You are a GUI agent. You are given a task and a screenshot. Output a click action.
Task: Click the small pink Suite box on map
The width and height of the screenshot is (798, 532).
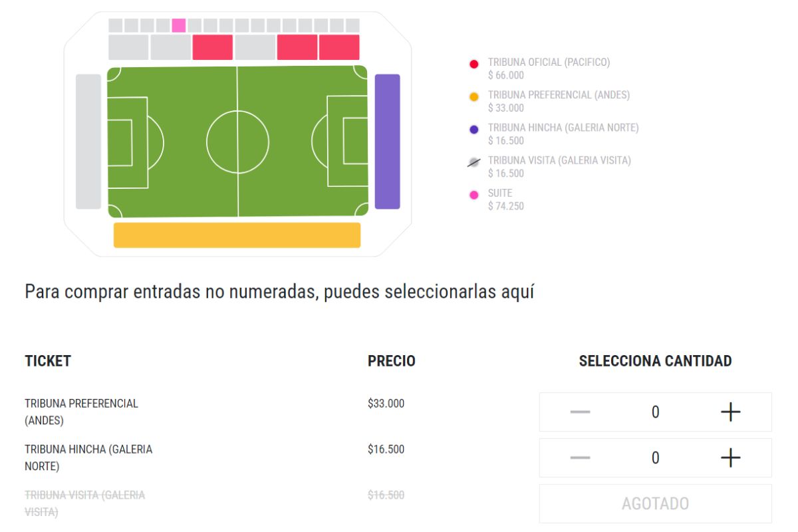[x=178, y=25]
